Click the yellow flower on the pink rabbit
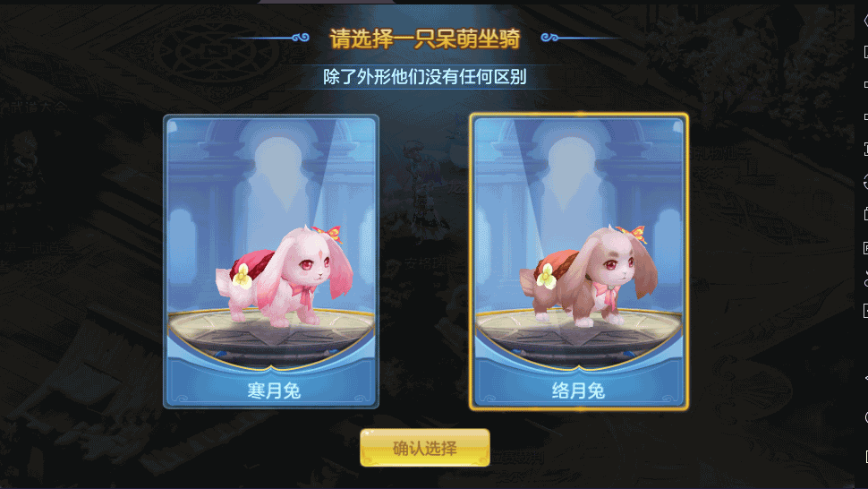Screen dimensions: 868x489 pos(242,275)
